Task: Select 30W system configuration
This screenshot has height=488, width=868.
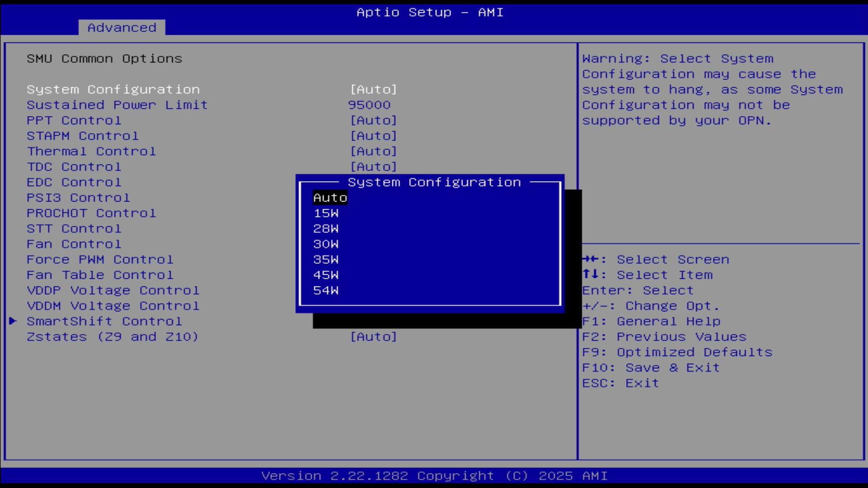Action: (325, 244)
